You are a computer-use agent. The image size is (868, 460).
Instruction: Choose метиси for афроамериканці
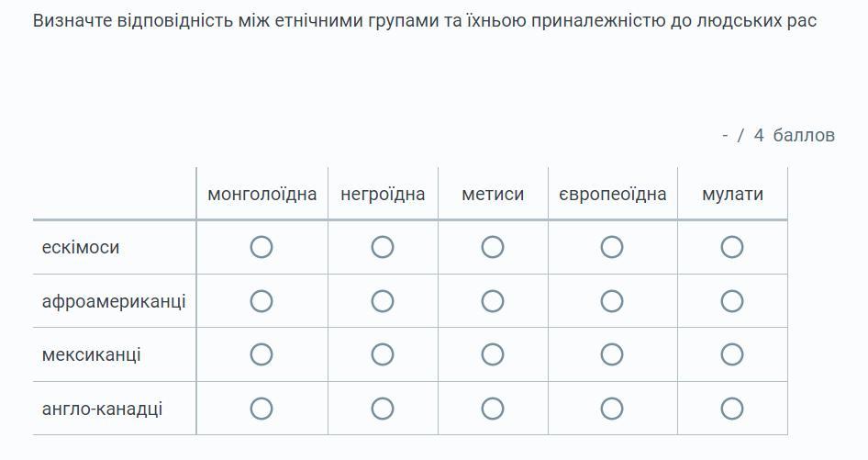click(493, 301)
